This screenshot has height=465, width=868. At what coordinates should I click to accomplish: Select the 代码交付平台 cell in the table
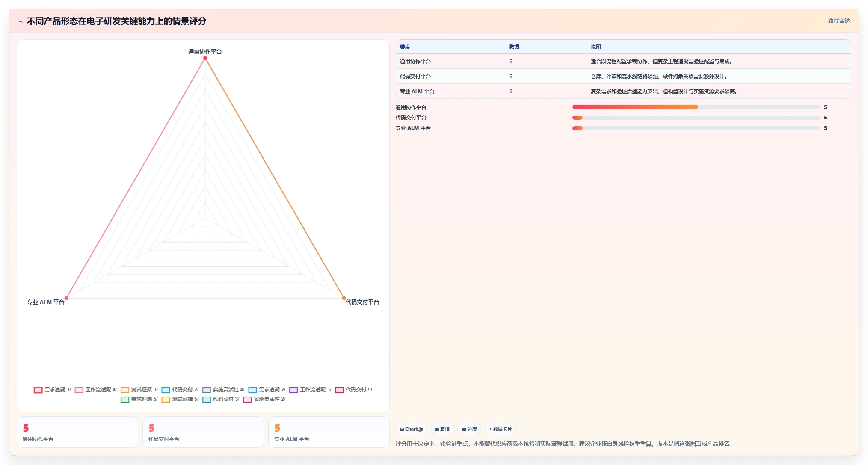pos(415,77)
